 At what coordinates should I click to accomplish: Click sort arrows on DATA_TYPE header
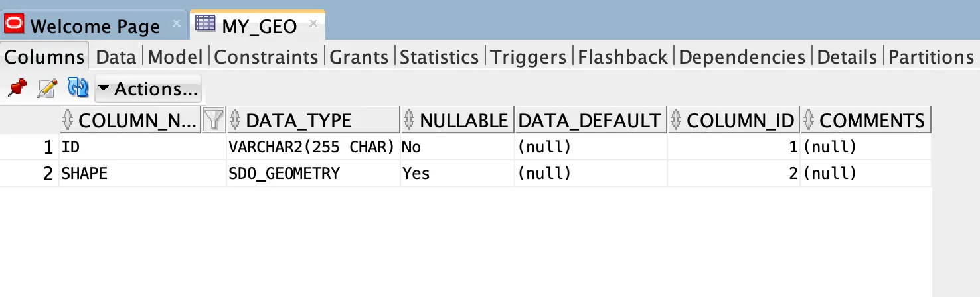234,120
